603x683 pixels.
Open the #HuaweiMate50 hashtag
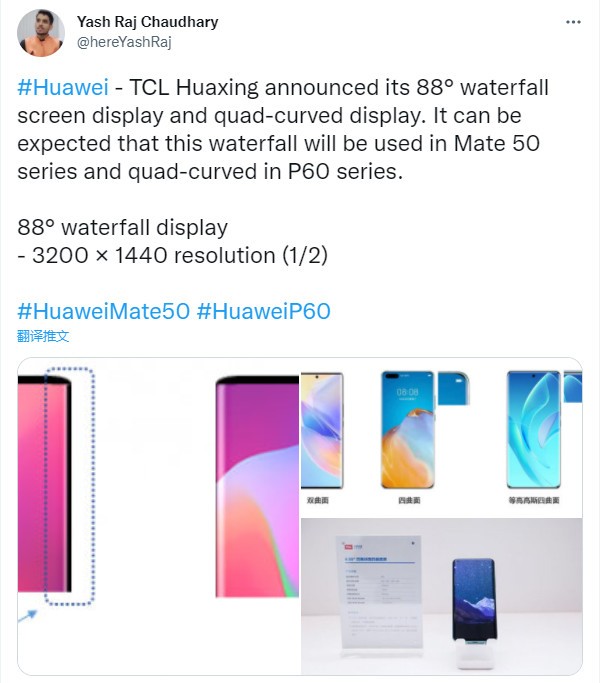tap(104, 311)
